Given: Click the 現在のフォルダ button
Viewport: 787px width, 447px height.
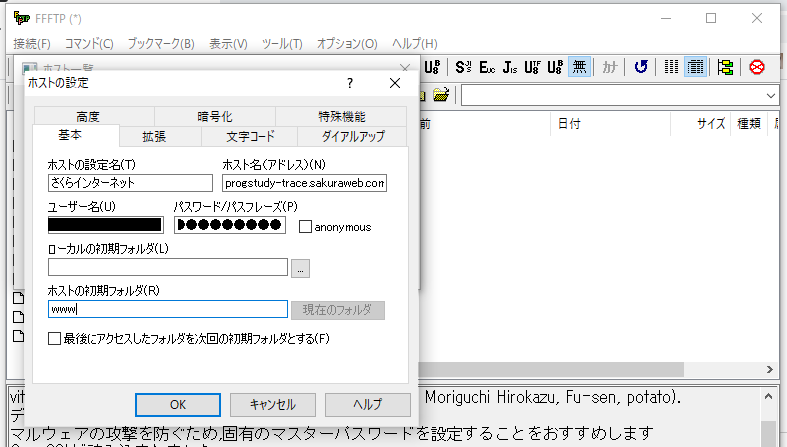Looking at the screenshot, I should pyautogui.click(x=338, y=310).
